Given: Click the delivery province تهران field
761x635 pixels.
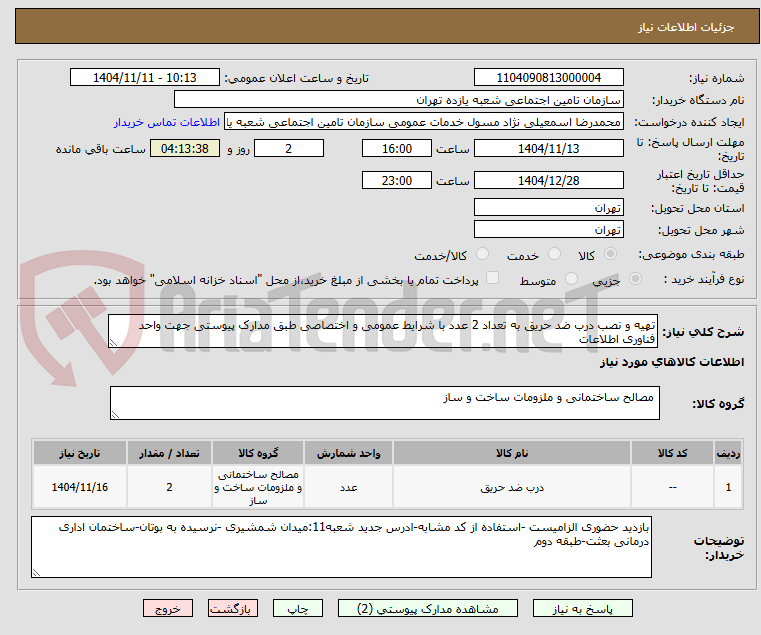Looking at the screenshot, I should point(548,208).
